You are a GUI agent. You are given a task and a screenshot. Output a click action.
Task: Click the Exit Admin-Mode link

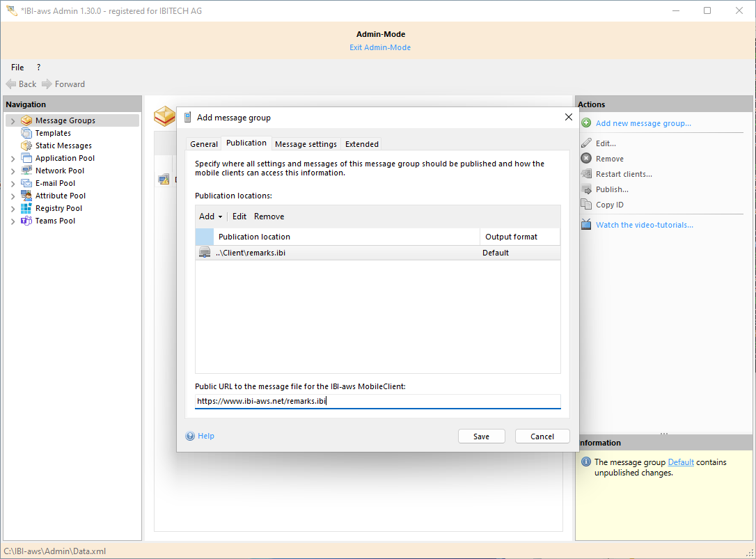point(380,47)
